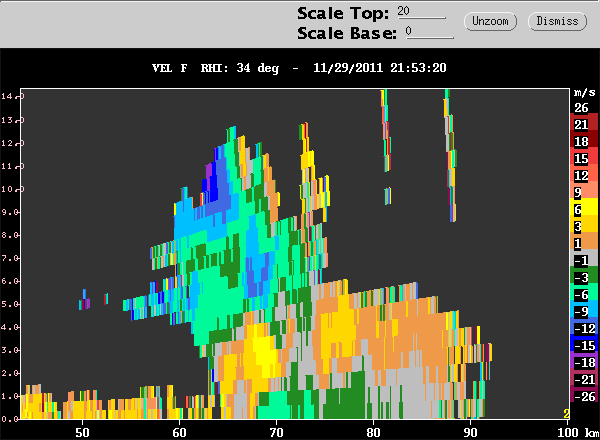
Task: Select the orange 1 m/s legend swatch
Action: click(584, 243)
